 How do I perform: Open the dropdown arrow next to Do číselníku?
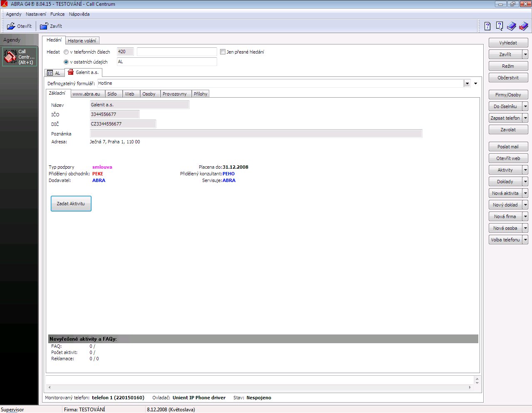click(525, 106)
